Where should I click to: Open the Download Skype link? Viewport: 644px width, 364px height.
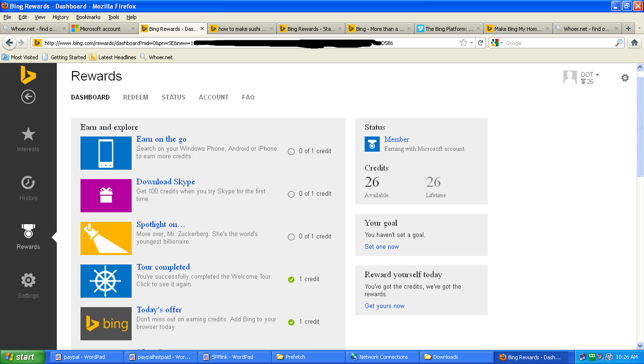165,182
